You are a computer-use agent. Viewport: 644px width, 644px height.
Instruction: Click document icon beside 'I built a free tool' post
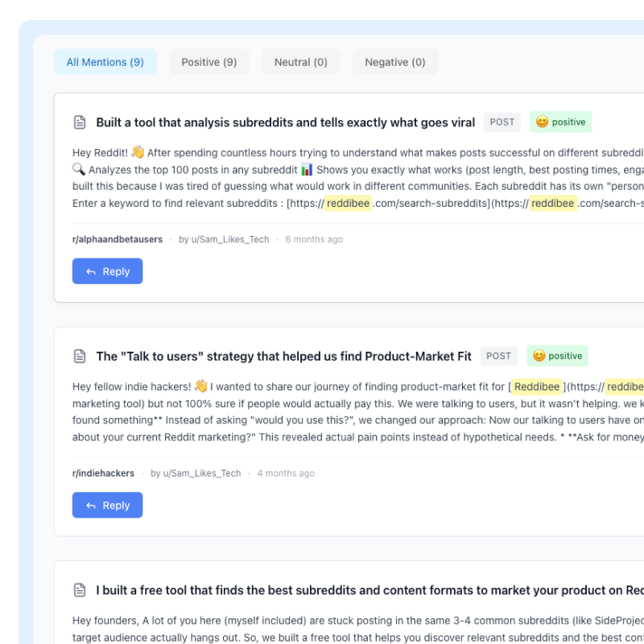coord(80,590)
